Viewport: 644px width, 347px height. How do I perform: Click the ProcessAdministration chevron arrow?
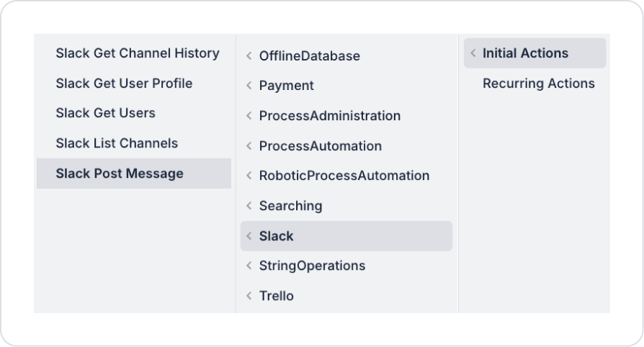point(249,116)
